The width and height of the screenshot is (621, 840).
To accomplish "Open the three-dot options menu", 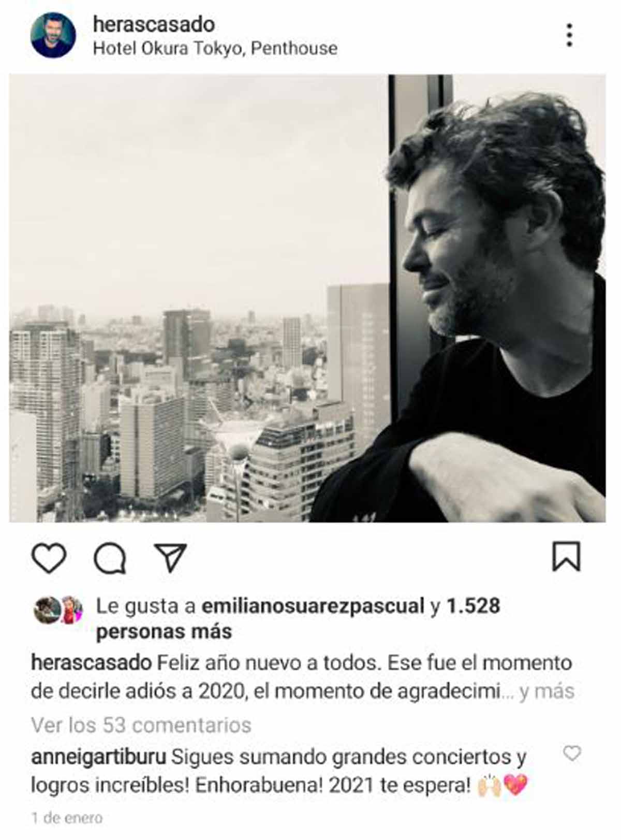I will [569, 35].
